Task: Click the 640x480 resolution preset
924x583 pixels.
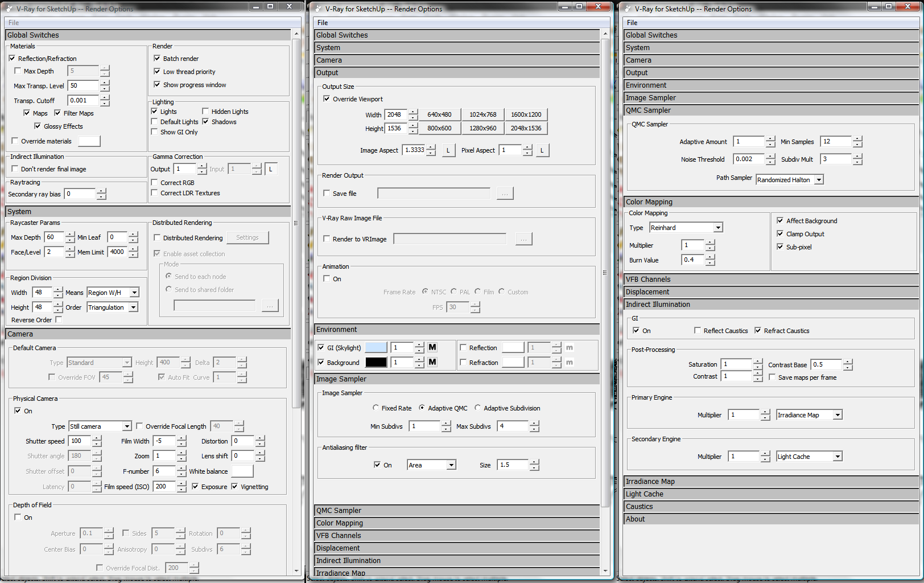Action: tap(439, 114)
